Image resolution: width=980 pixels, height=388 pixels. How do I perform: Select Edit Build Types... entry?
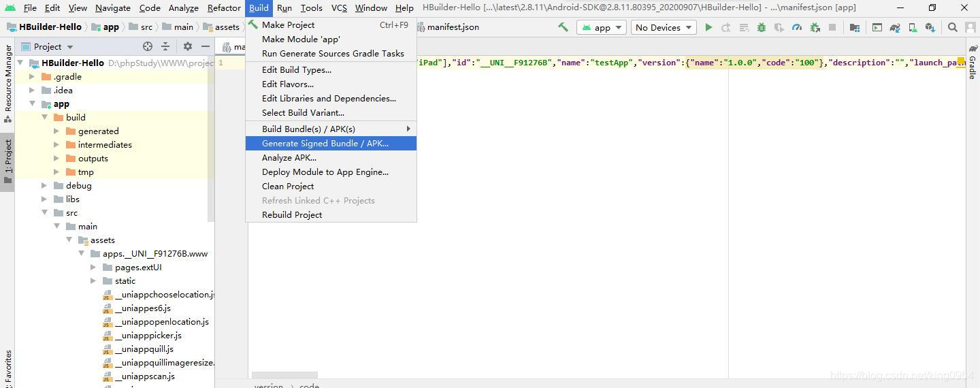click(x=331, y=69)
